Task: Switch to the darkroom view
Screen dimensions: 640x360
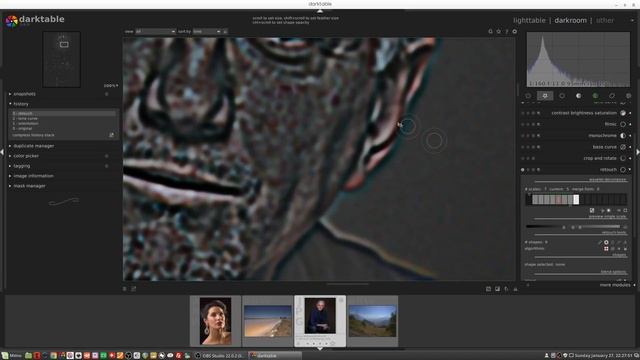Action: pos(570,20)
